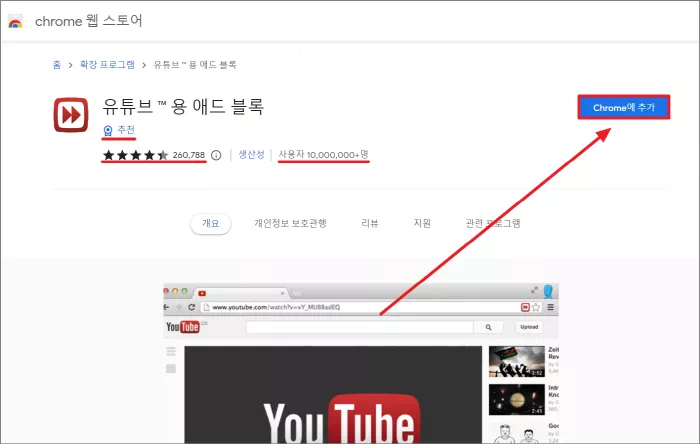
Task: Click the 유튜브용 애드 블록 red extension icon
Action: click(71, 115)
